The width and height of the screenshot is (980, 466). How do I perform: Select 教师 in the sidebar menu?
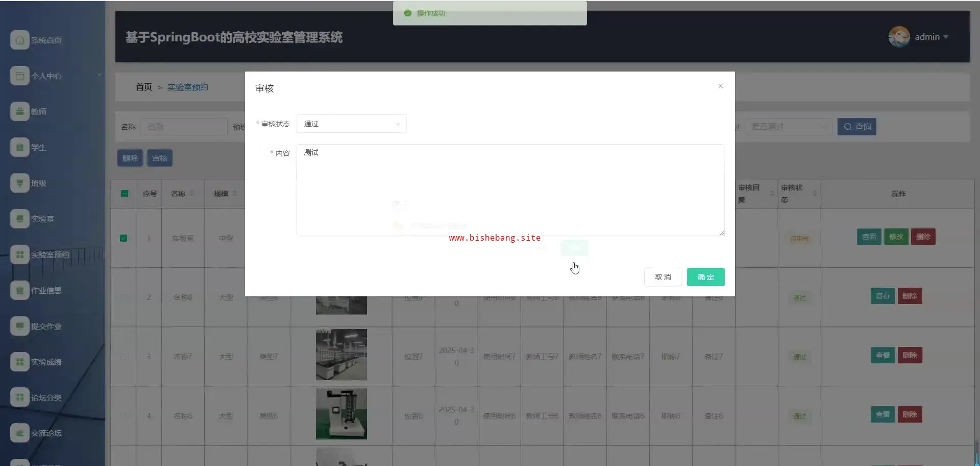[39, 112]
